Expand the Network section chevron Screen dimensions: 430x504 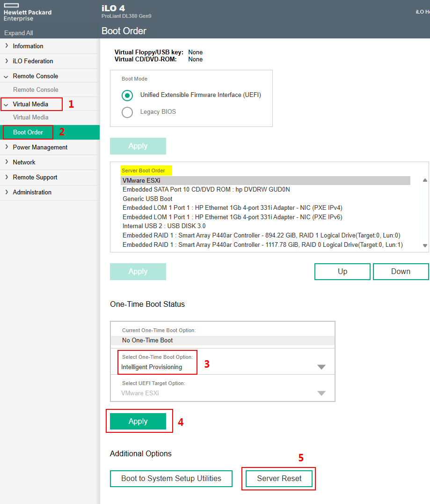[x=7, y=162]
